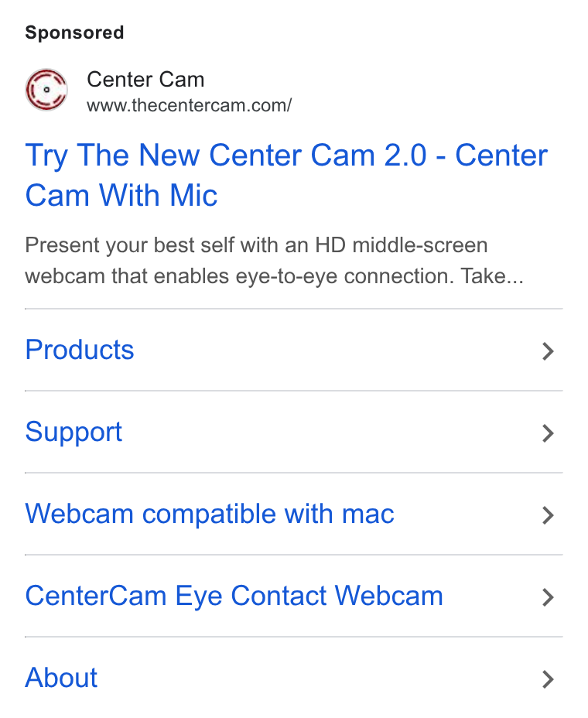Click the description line about eye-to-eye connection
The height and width of the screenshot is (718, 588).
point(275,276)
